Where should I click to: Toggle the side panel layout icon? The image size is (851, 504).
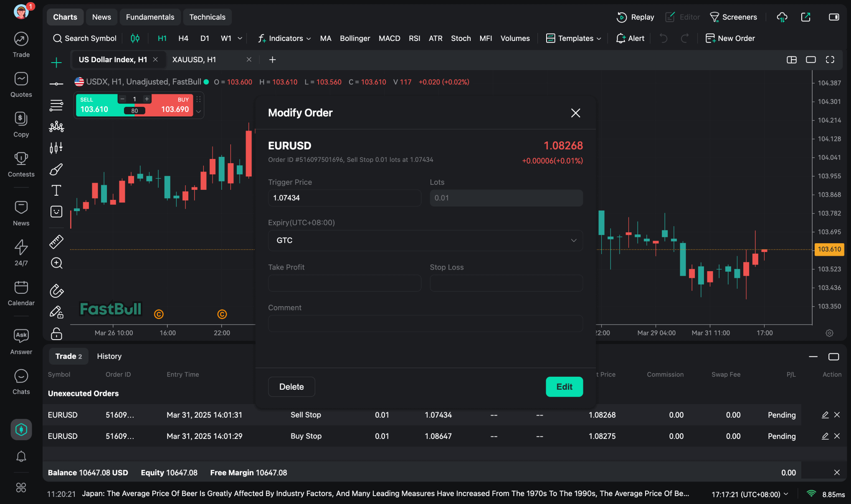[x=834, y=17]
